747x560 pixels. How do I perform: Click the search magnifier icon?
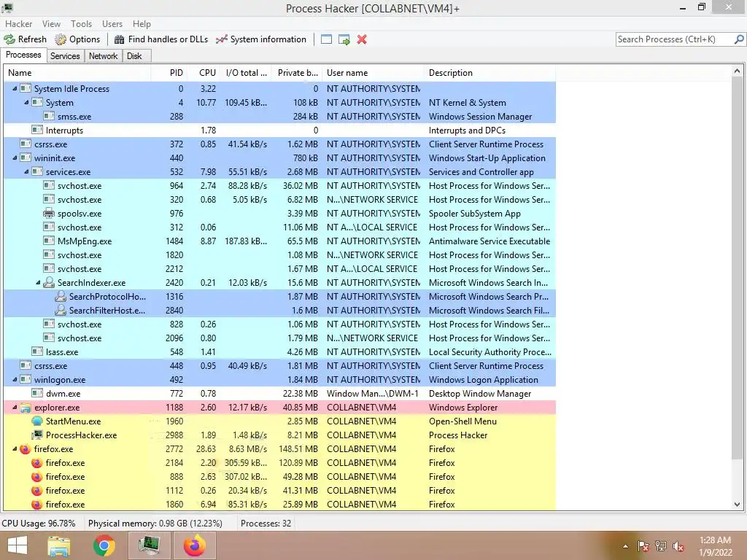pos(739,39)
